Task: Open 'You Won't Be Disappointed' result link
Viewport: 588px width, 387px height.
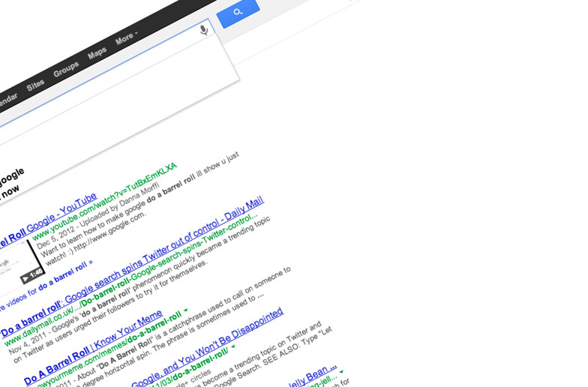Action: tap(207, 347)
